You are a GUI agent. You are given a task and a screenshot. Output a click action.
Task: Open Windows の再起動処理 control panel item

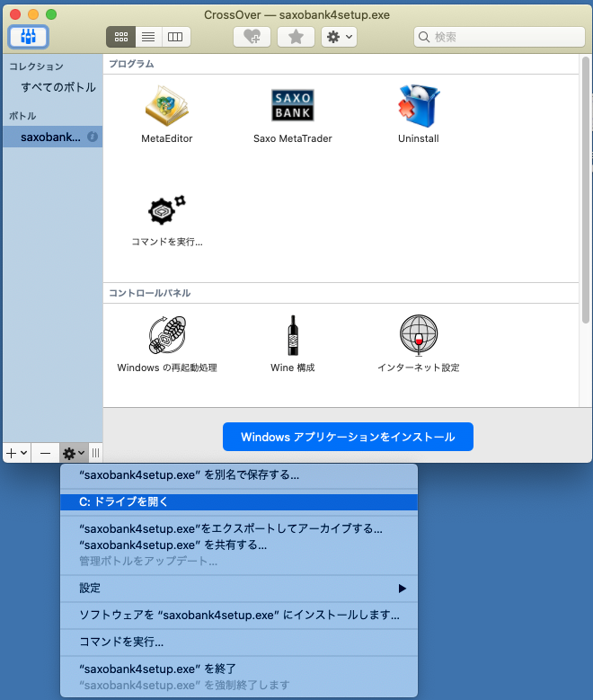pyautogui.click(x=167, y=335)
